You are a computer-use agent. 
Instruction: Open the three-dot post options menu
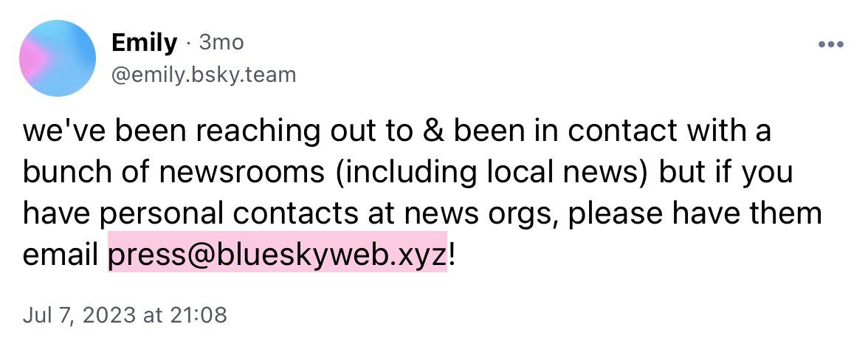pyautogui.click(x=831, y=45)
